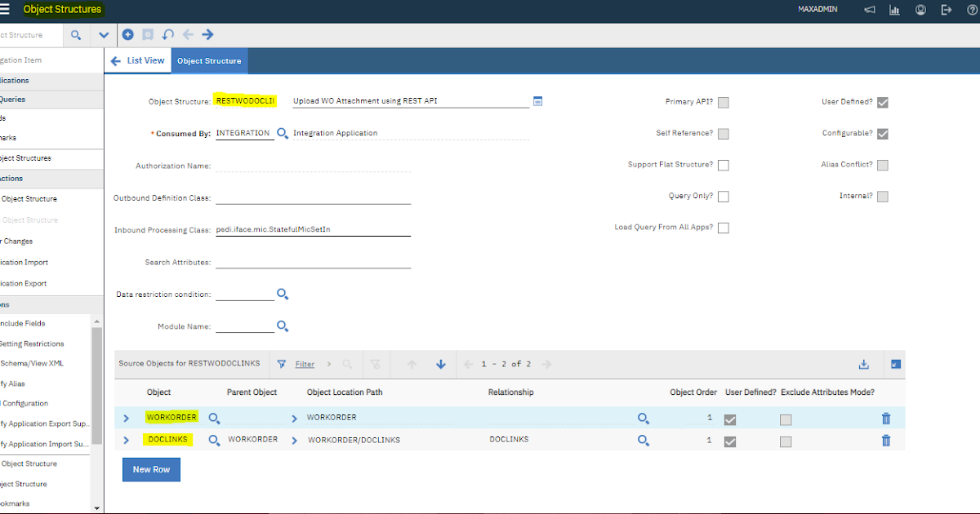Image resolution: width=980 pixels, height=514 pixels.
Task: Open the help question-mark icon
Action: point(973,10)
